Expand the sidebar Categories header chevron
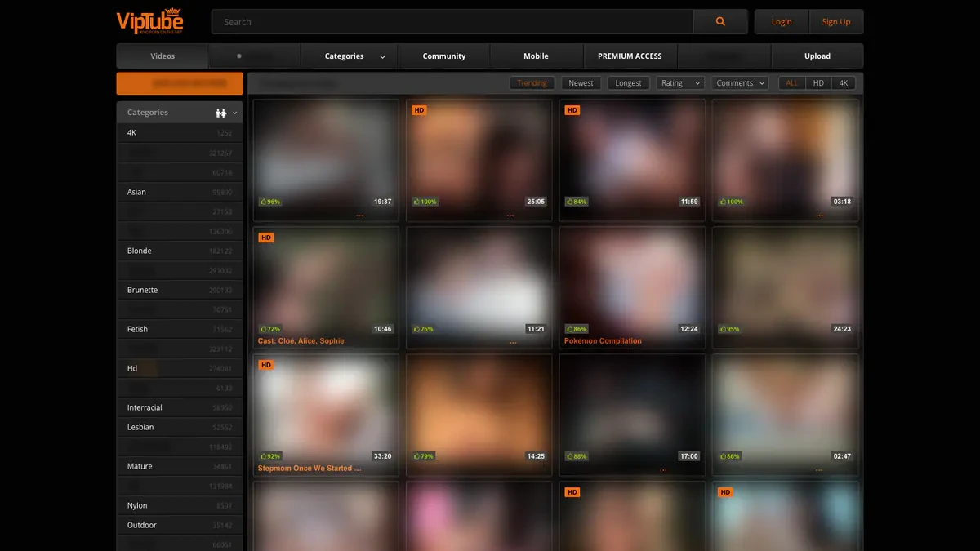 (x=235, y=113)
